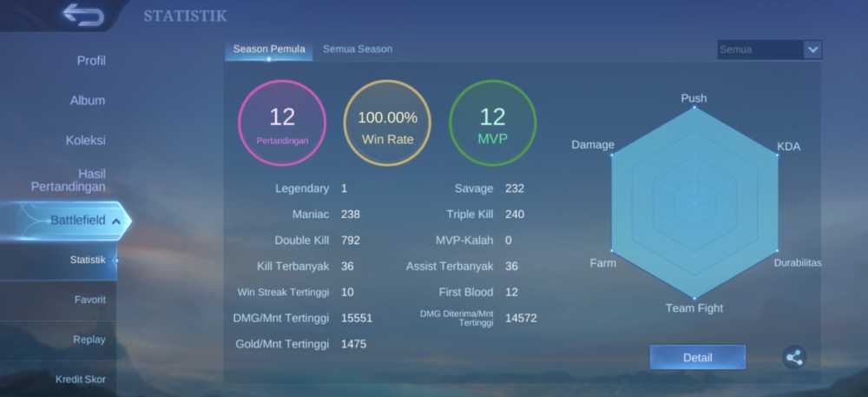The image size is (868, 397).
Task: Open the Profil section
Action: tap(91, 60)
